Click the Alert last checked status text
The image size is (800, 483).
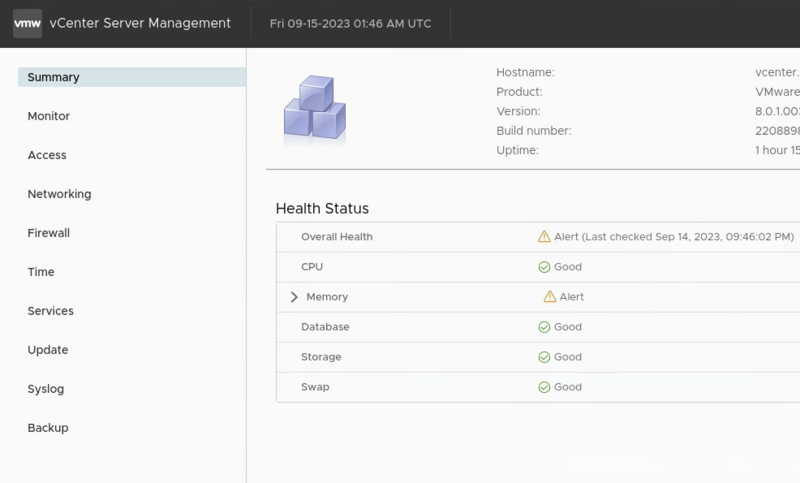pyautogui.click(x=674, y=237)
